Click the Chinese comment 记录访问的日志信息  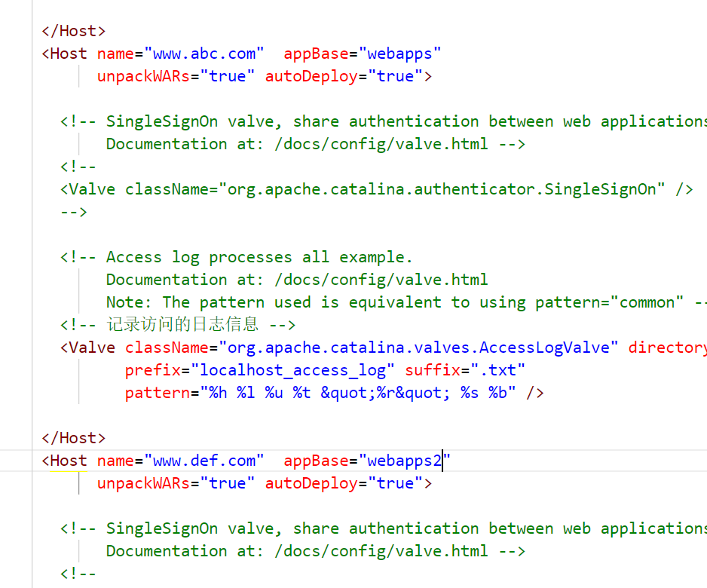point(181,325)
